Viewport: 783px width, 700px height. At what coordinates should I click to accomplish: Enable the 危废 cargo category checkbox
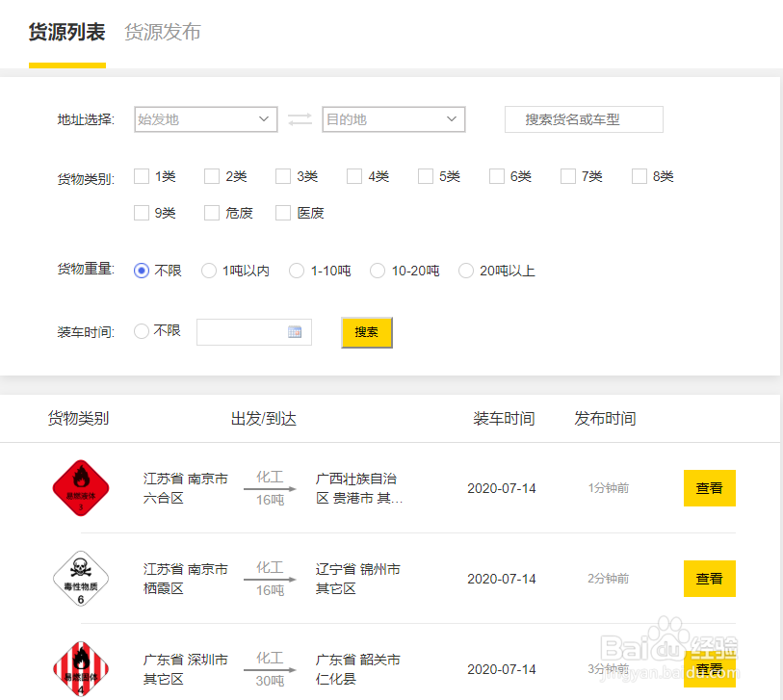[213, 213]
